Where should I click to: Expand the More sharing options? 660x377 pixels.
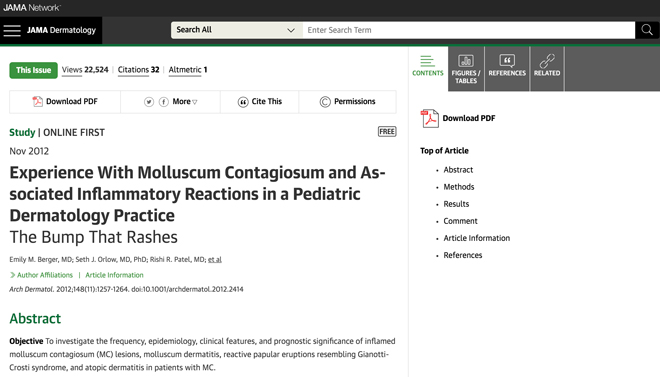pyautogui.click(x=185, y=101)
